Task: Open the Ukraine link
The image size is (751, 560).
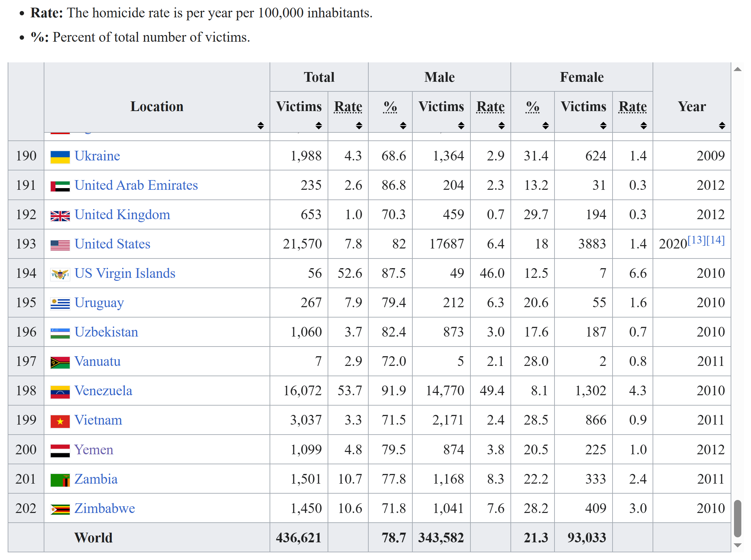Action: coord(97,156)
